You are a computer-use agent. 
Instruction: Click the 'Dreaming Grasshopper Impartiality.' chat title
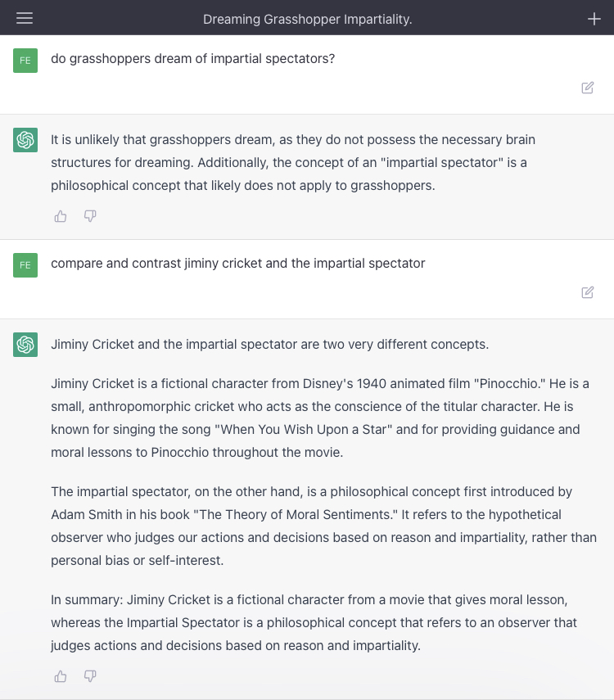point(307,19)
